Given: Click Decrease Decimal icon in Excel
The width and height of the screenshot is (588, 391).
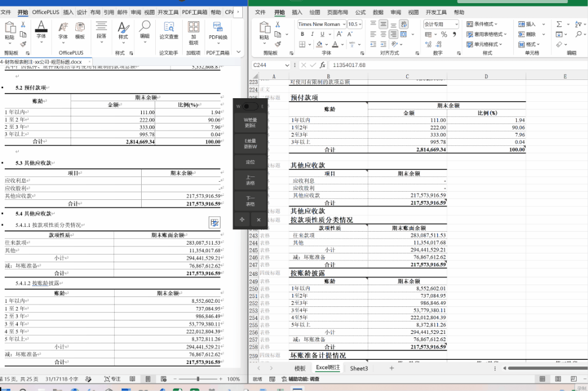Looking at the screenshot, I should [x=439, y=44].
